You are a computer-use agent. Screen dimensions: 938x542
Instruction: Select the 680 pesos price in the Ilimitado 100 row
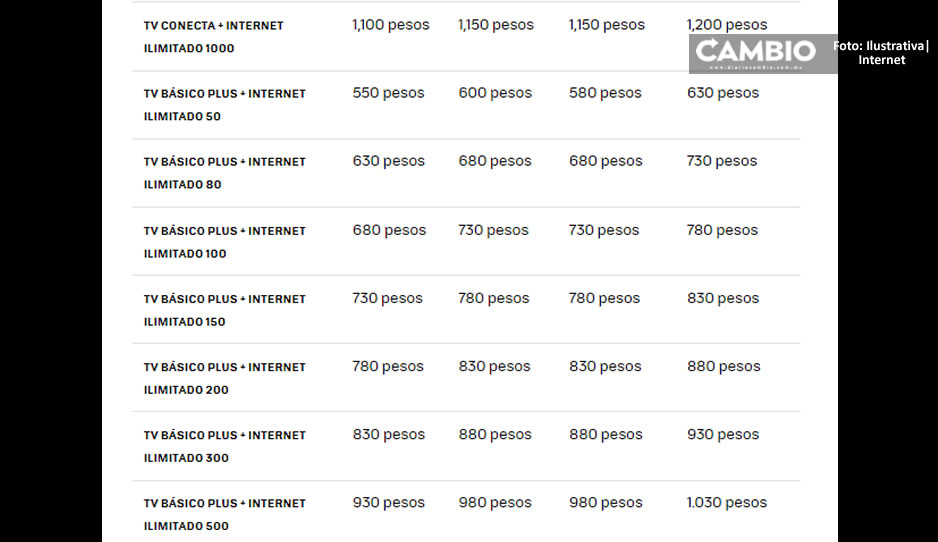389,230
